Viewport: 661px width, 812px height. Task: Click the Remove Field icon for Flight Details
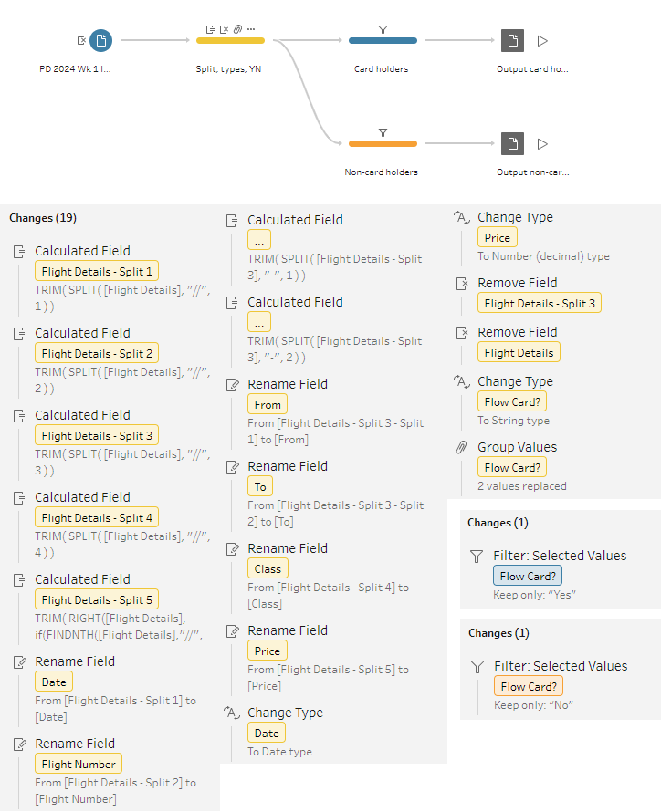click(x=462, y=333)
